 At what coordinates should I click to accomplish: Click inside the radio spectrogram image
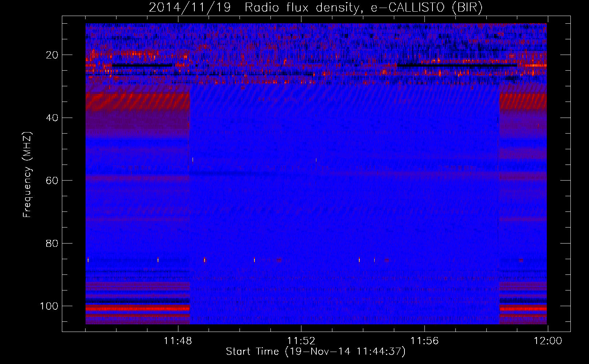316,174
